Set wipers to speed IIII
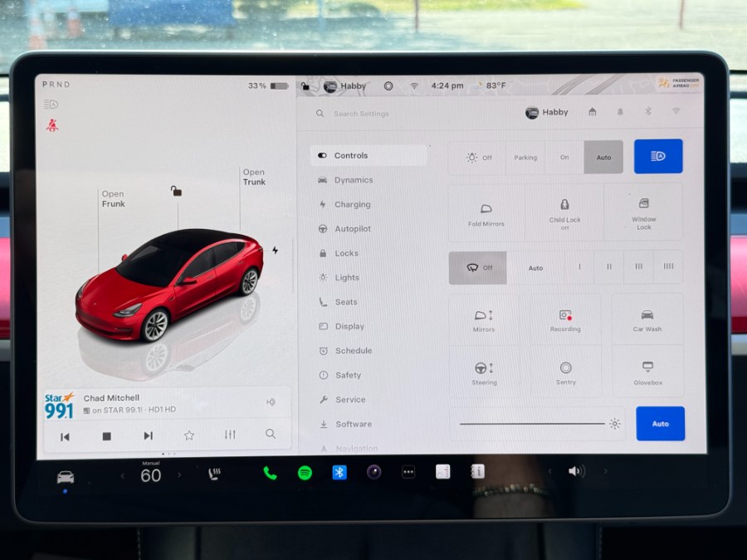This screenshot has height=560, width=747. coord(668,266)
